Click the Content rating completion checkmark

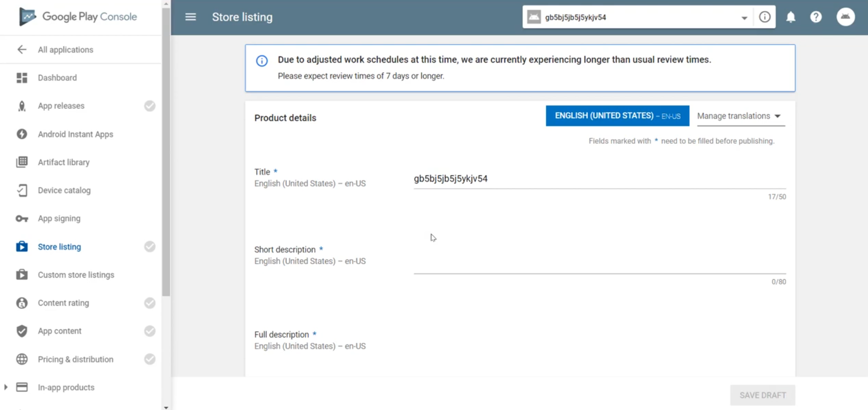(x=150, y=303)
